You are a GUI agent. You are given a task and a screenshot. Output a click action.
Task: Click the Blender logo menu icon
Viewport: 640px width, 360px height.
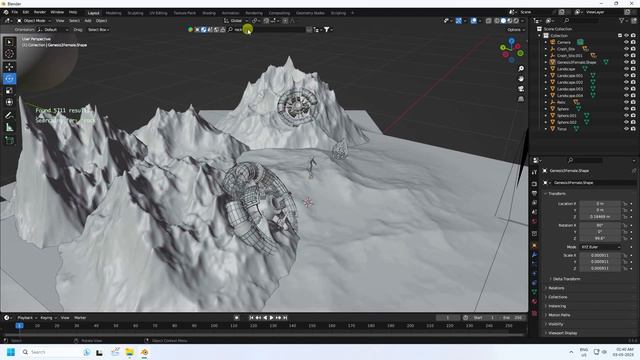pyautogui.click(x=6, y=12)
